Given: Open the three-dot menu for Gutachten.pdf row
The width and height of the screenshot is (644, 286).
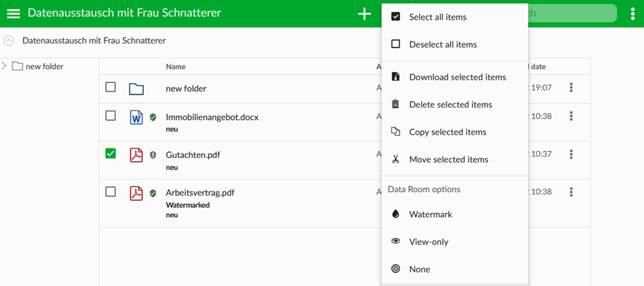Looking at the screenshot, I should (571, 155).
